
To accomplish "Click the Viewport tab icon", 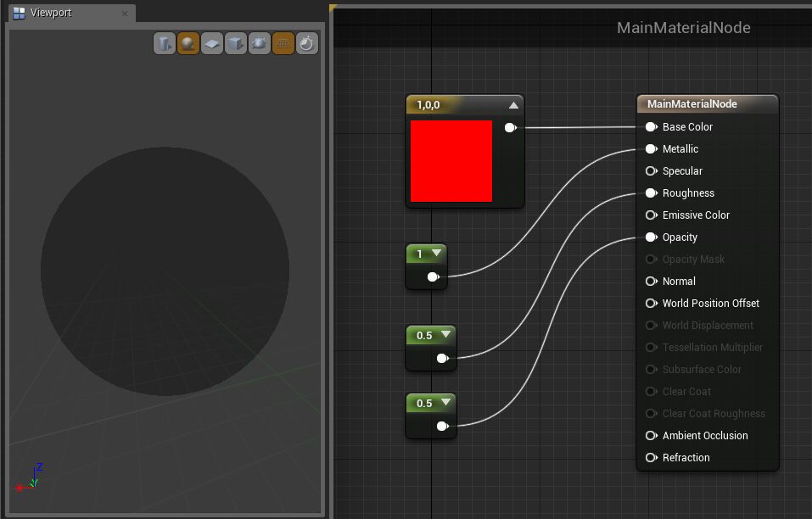I will (19, 13).
